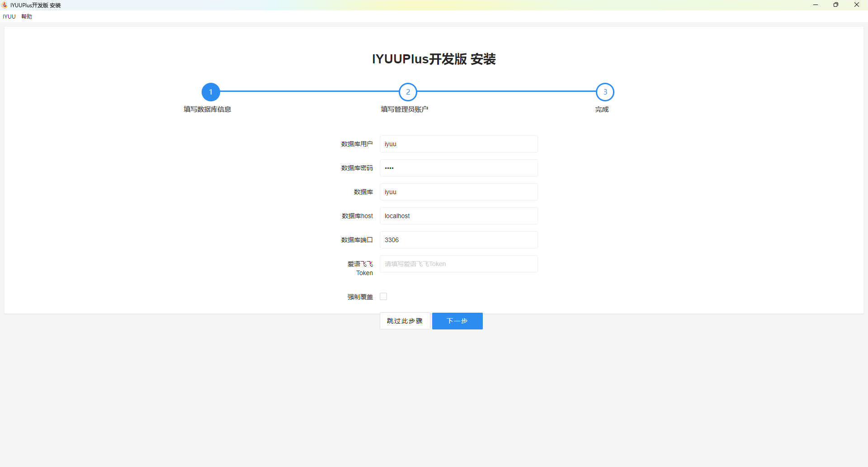Click the 填写数据库信息 step label
This screenshot has width=868, height=467.
[x=208, y=109]
